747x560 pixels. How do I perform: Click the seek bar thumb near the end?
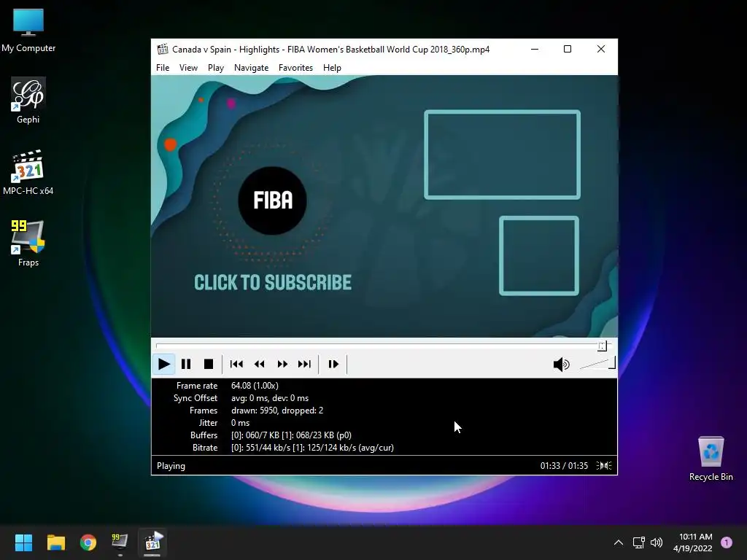[602, 346]
